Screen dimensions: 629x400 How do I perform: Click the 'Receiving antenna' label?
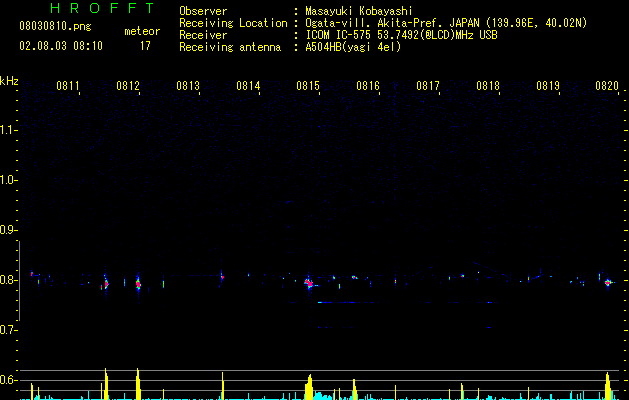[230, 47]
